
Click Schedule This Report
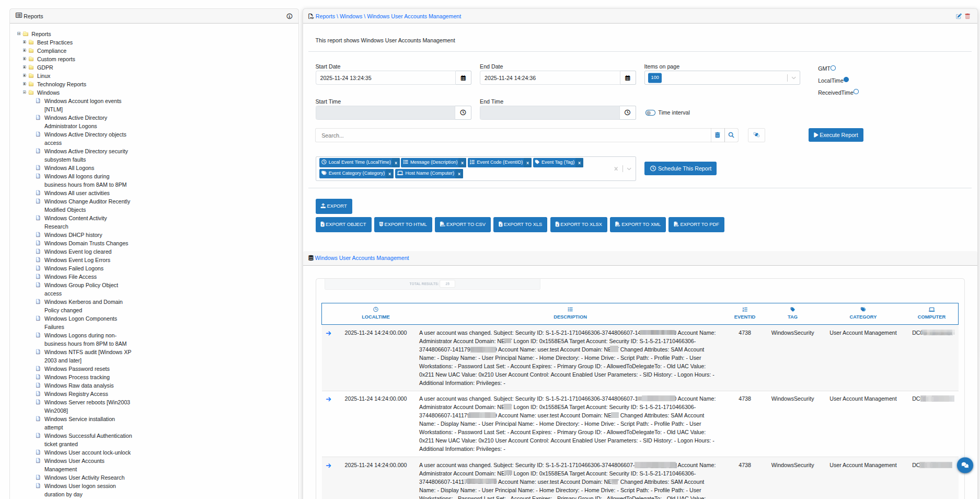(x=680, y=168)
